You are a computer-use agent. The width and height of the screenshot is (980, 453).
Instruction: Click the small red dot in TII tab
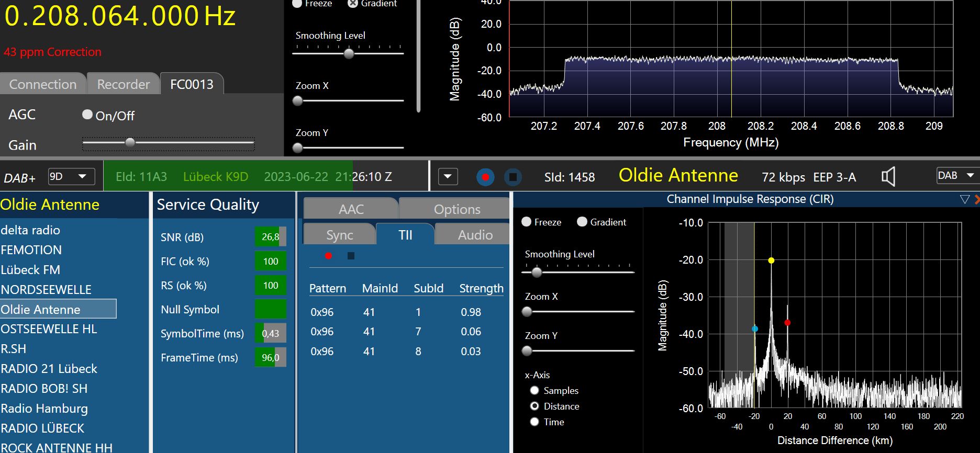(x=328, y=256)
